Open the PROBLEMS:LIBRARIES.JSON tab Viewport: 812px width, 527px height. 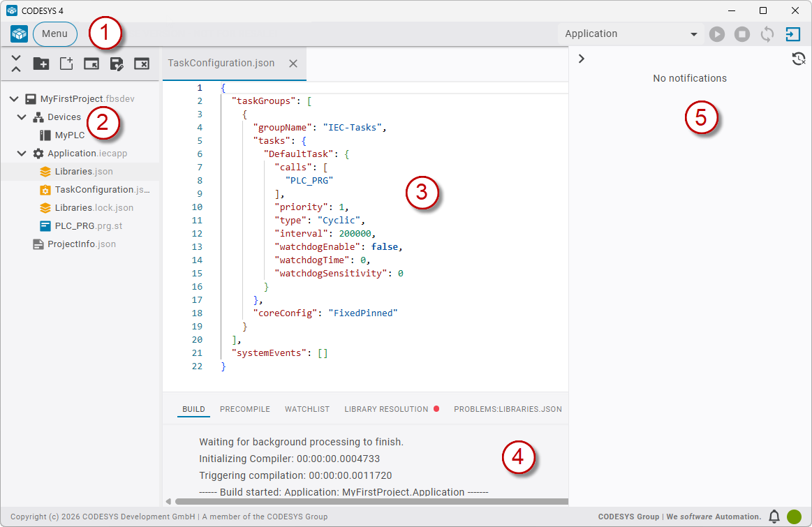508,409
